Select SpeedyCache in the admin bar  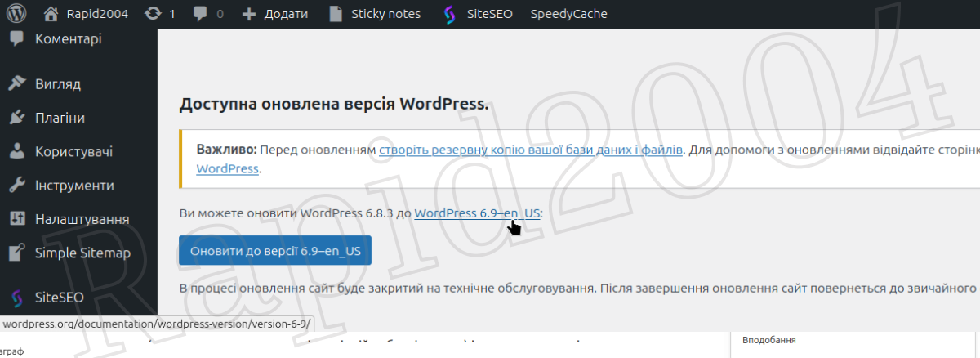coord(568,14)
